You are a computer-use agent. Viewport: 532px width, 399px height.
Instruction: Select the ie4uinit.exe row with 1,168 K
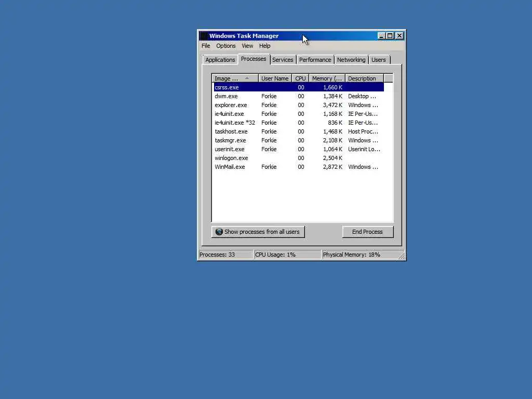click(299, 114)
